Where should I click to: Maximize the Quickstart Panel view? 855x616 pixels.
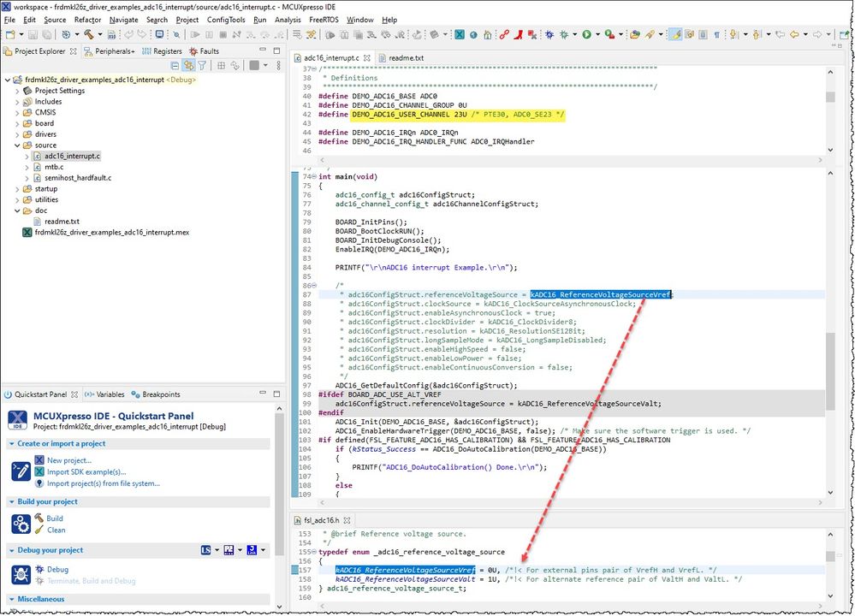click(276, 394)
